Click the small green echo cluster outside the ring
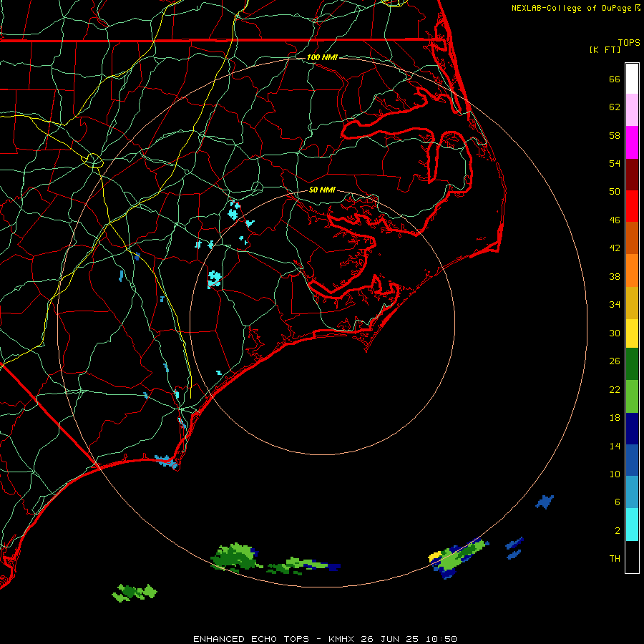 click(135, 592)
